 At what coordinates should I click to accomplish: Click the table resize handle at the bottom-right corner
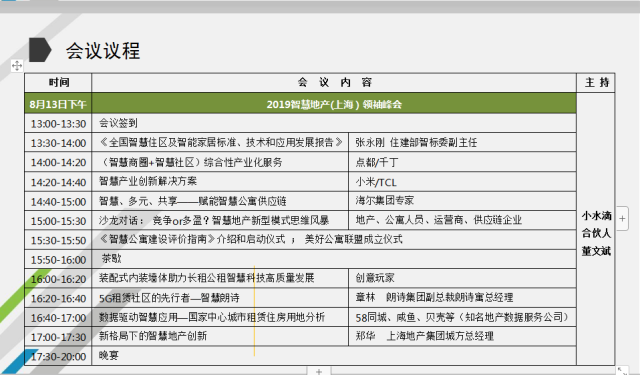622,370
